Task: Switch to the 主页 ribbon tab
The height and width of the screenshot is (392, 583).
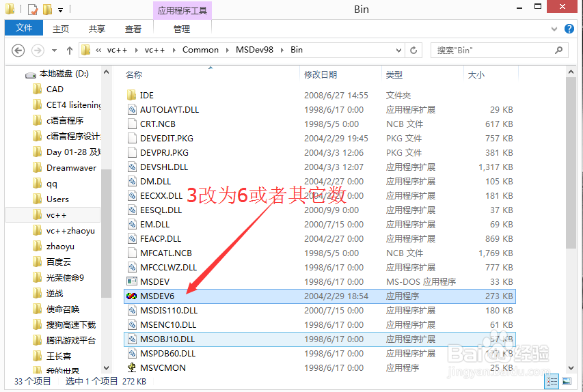Action: (61, 29)
